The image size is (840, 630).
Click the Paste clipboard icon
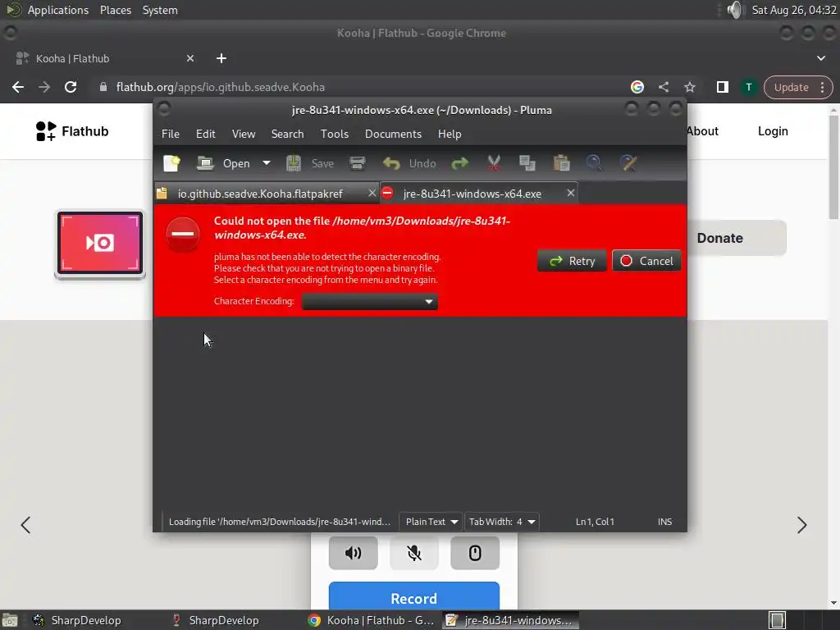click(x=561, y=163)
